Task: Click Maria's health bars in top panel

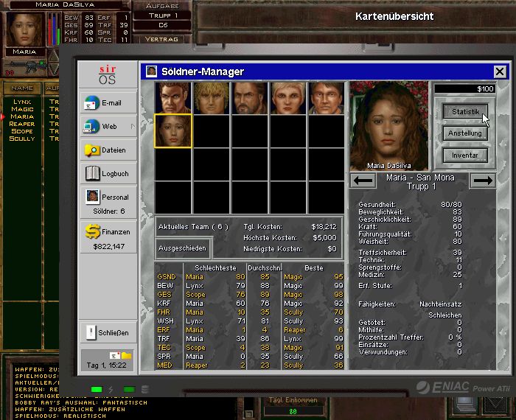Action: [x=54, y=29]
